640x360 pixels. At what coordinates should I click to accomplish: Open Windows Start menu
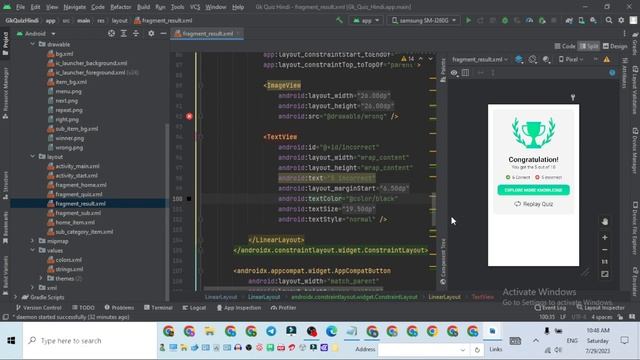tap(11, 340)
